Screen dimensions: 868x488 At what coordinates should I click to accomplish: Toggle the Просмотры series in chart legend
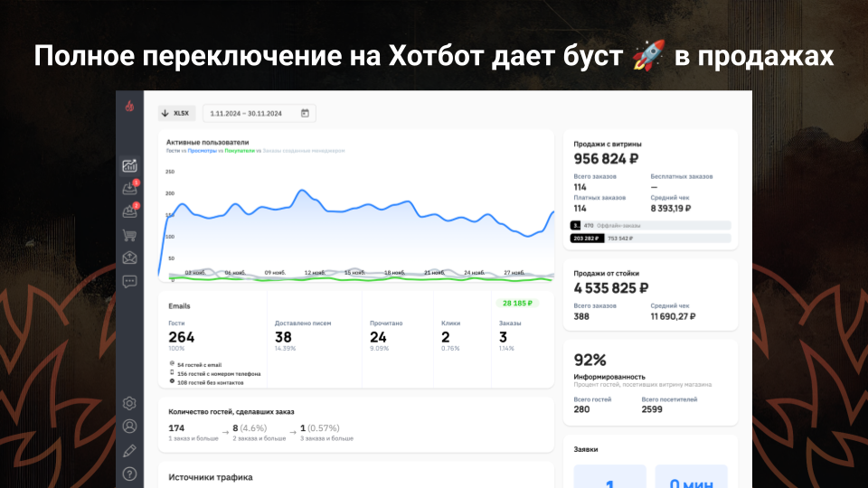coord(202,151)
